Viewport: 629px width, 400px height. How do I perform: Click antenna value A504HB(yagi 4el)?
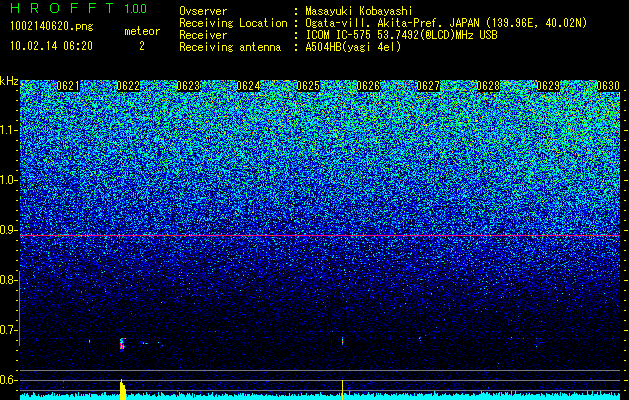pyautogui.click(x=353, y=47)
